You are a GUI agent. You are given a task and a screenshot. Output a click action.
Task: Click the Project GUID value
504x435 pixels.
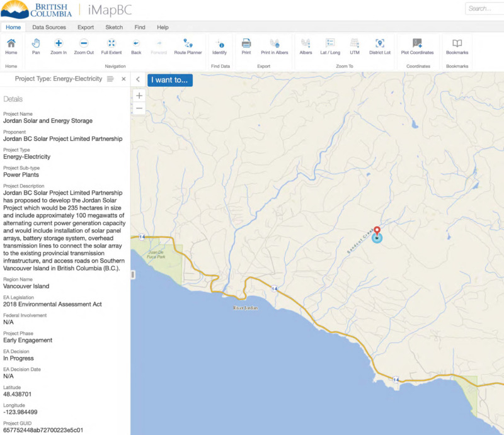43,430
